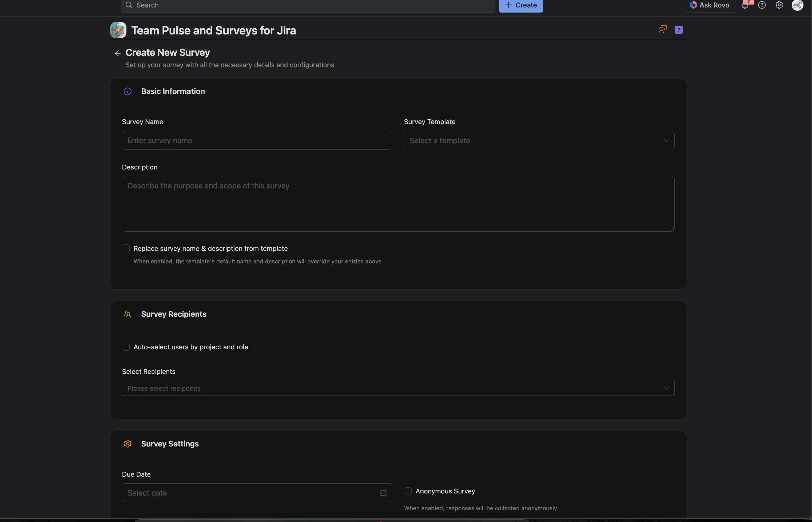Open the Due Date picker field
The width and height of the screenshot is (812, 522).
click(251, 493)
